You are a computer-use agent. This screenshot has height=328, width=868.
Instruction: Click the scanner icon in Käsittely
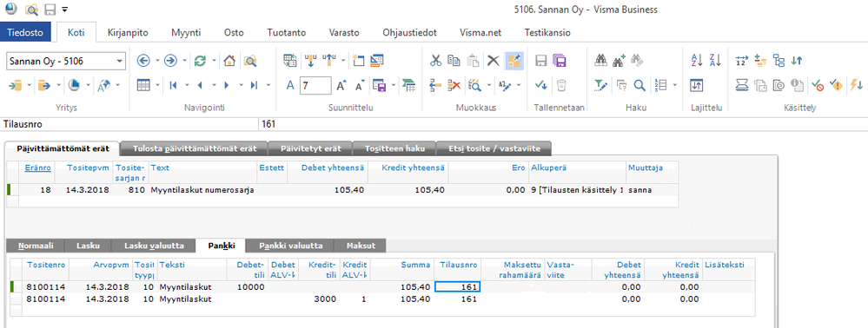pyautogui.click(x=742, y=85)
